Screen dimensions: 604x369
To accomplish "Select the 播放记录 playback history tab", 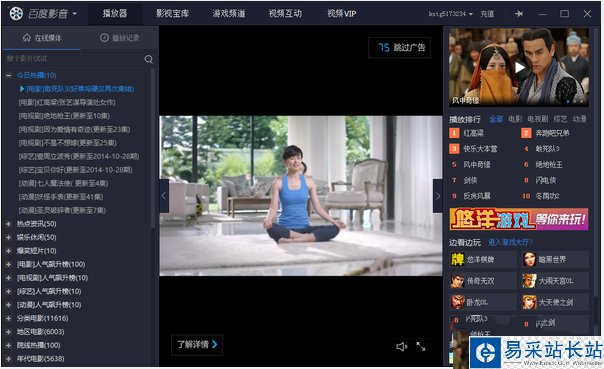I will pos(120,38).
